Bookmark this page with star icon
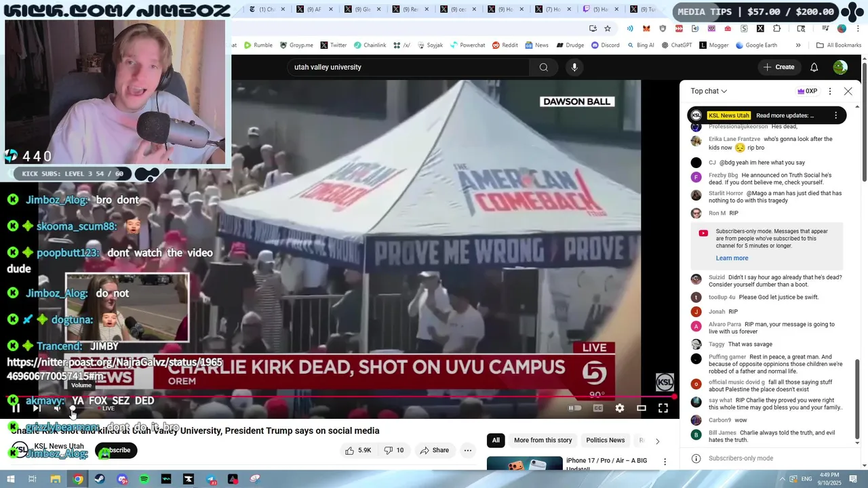868x488 pixels. click(x=608, y=28)
